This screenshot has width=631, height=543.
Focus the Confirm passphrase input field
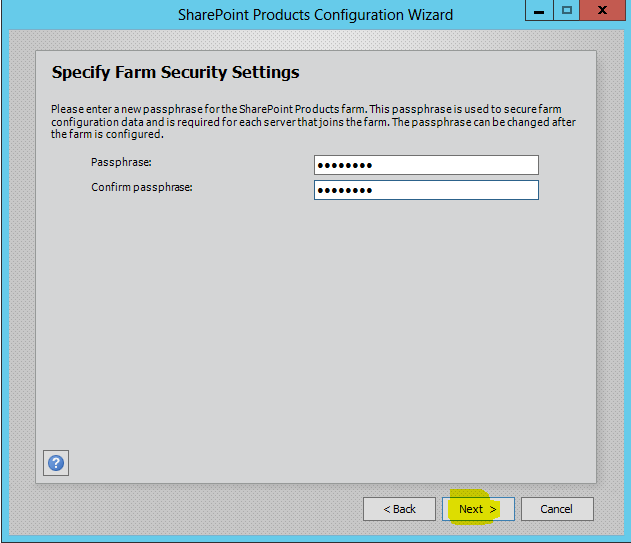point(426,190)
